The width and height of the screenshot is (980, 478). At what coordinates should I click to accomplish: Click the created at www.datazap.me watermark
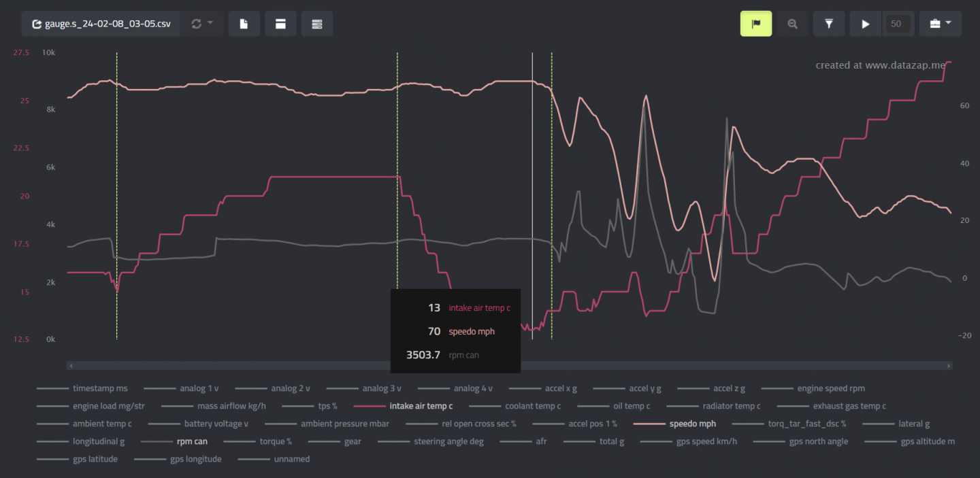[x=881, y=65]
